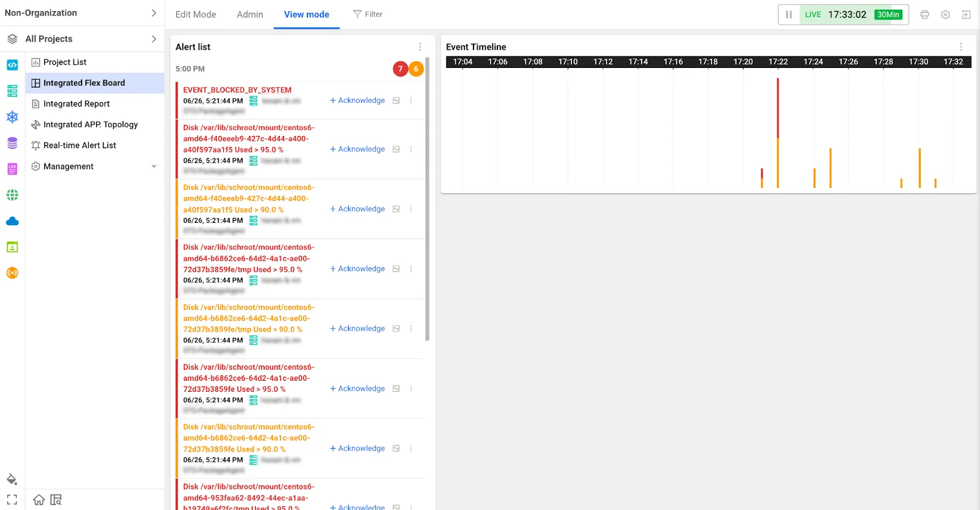Open image icon for 72d37b3859fe/tmp 90.0% alert
The height and width of the screenshot is (510, 980).
pyautogui.click(x=396, y=329)
